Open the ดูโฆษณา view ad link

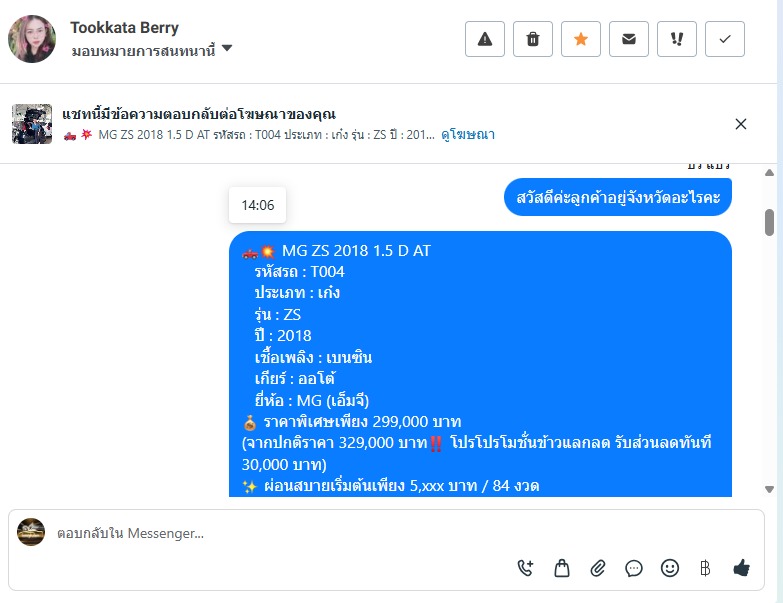pyautogui.click(x=467, y=134)
